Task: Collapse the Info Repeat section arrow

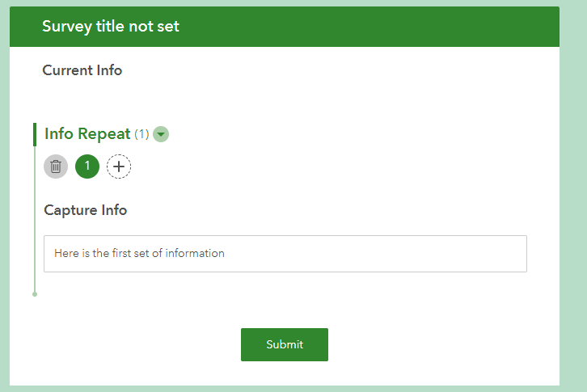Action: [161, 134]
